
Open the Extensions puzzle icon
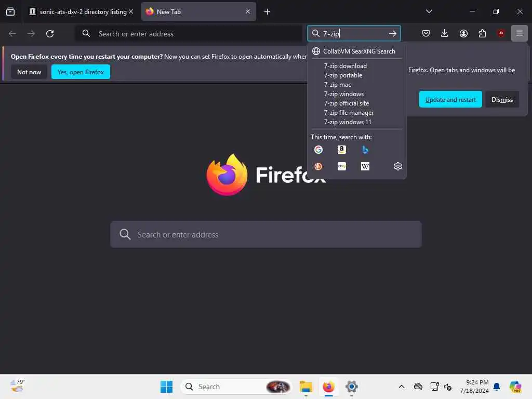pos(482,33)
